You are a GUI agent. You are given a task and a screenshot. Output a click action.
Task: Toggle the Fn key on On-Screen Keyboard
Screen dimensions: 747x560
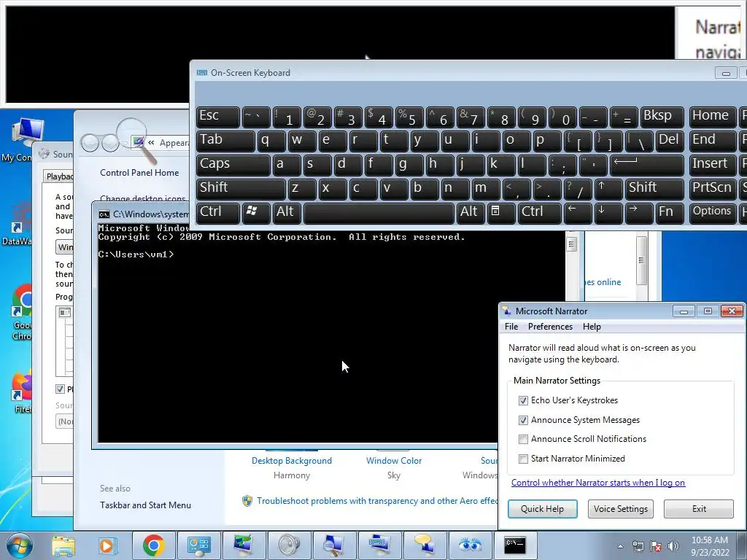(x=670, y=212)
